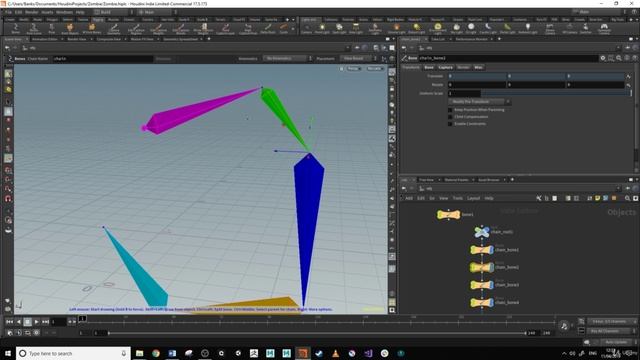640x360 pixels.
Task: Select the Bones shelf tool
Action: point(16,29)
